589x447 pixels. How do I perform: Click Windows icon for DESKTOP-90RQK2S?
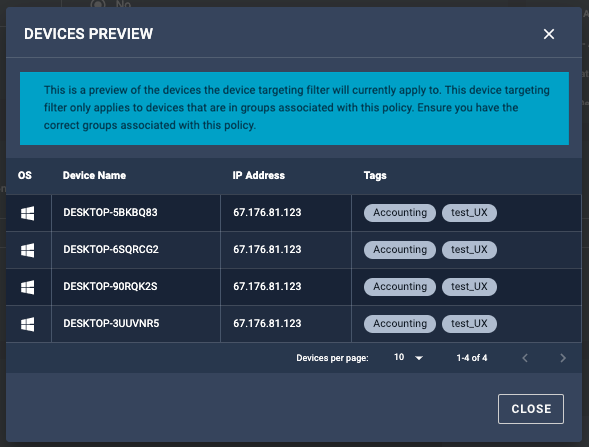(x=27, y=287)
